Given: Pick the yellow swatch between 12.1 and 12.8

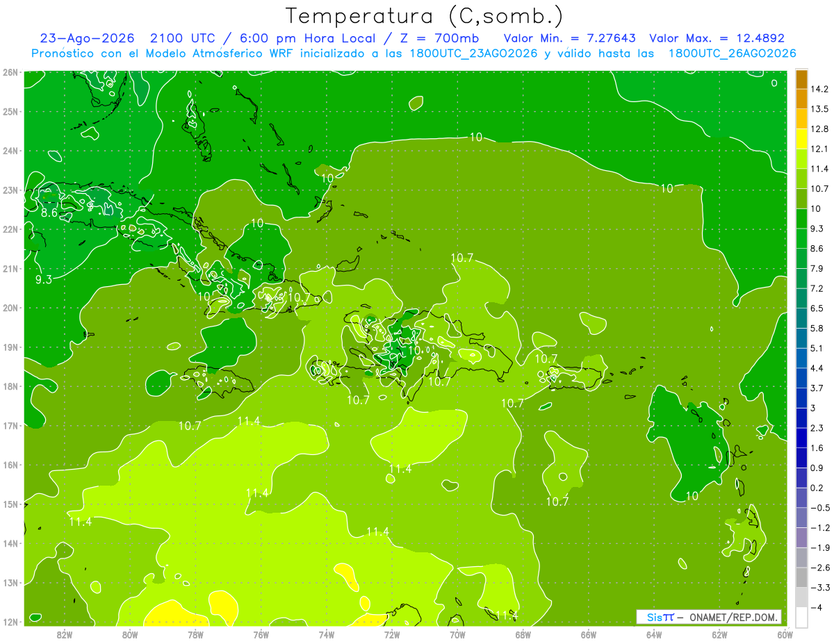Looking at the screenshot, I should pyautogui.click(x=801, y=139).
